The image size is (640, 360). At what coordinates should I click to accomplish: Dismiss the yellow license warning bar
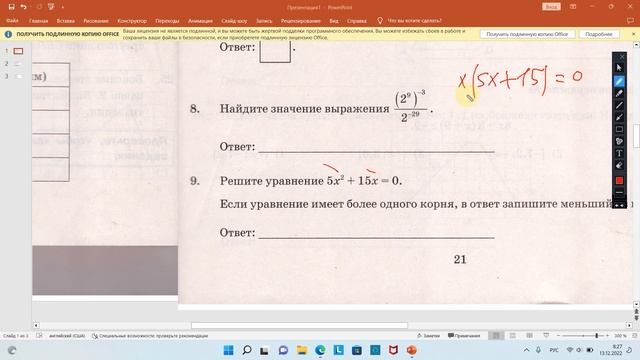click(633, 34)
